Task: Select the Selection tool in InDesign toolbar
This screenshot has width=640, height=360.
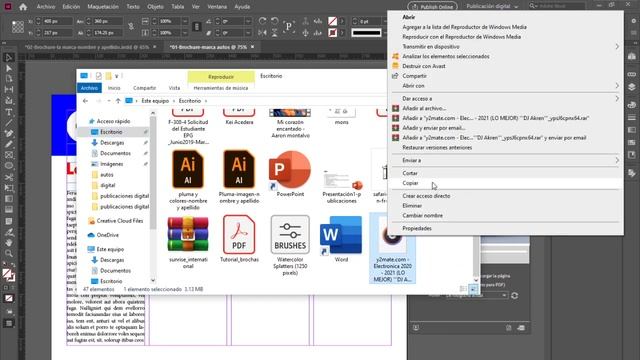Action: click(9, 58)
